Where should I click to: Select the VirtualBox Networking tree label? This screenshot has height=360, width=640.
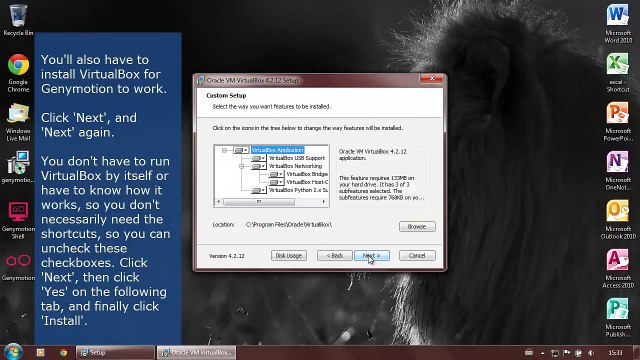tap(295, 166)
